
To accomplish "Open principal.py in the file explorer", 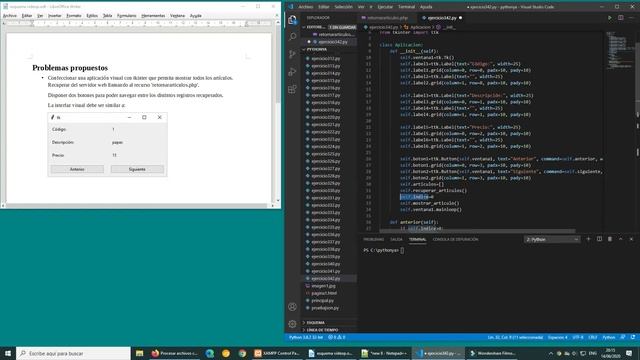I will tap(322, 300).
